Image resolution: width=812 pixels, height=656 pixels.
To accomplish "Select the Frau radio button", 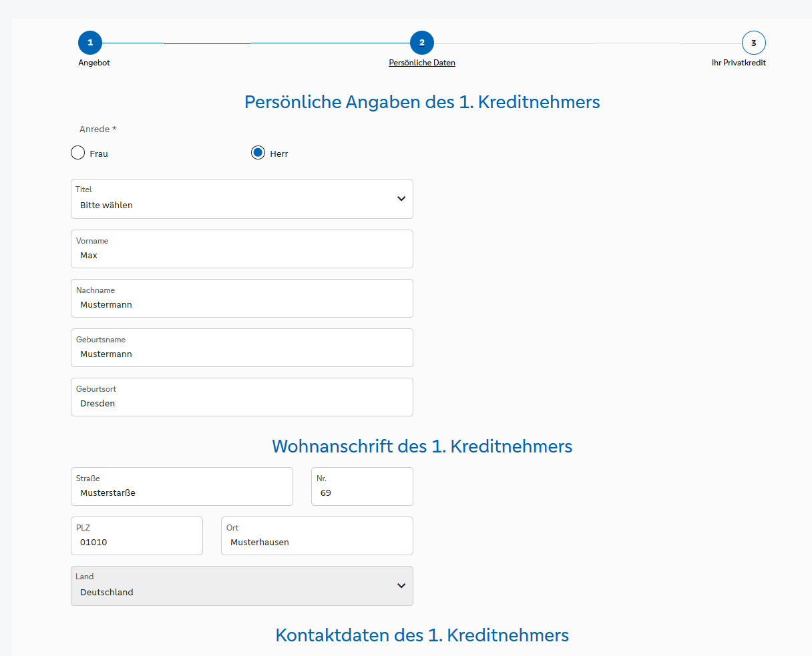I will tap(77, 153).
